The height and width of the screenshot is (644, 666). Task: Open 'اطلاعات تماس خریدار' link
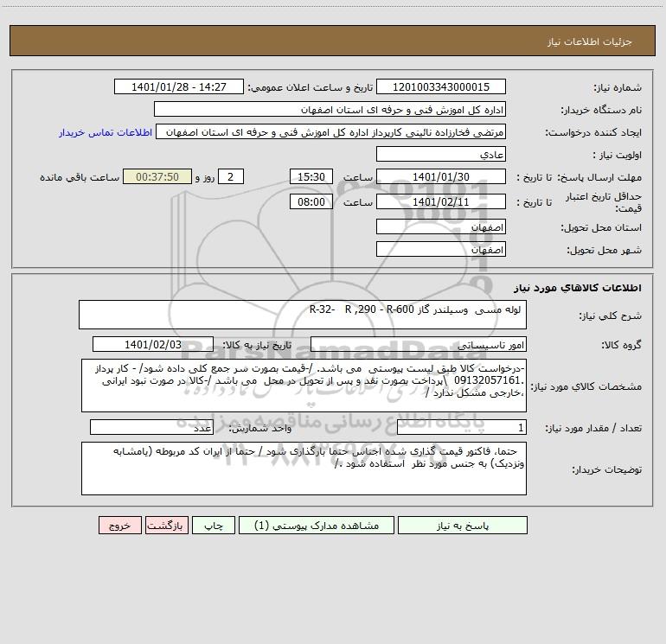click(106, 132)
